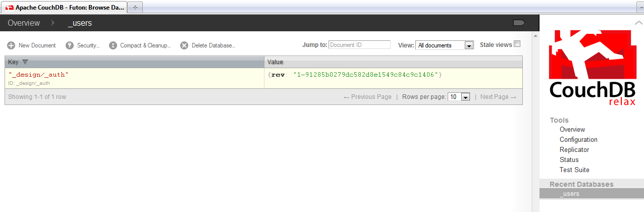Enable the Stale views checkbox
The height and width of the screenshot is (212, 644).
point(517,44)
